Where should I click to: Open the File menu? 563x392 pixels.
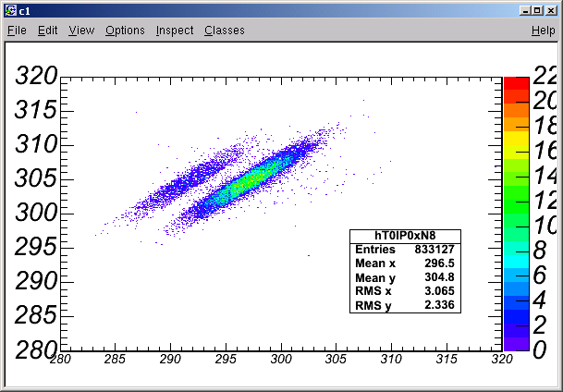click(x=17, y=31)
